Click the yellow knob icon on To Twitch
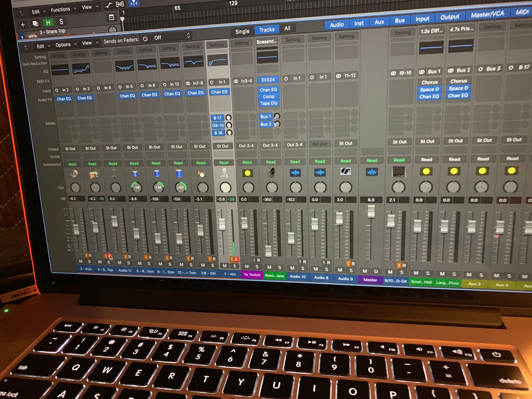 point(247,173)
